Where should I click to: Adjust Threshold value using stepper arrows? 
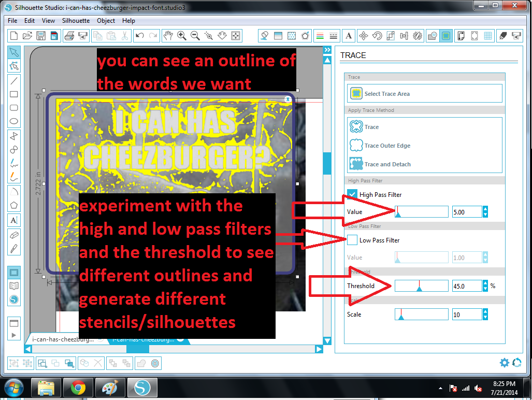[x=485, y=286]
